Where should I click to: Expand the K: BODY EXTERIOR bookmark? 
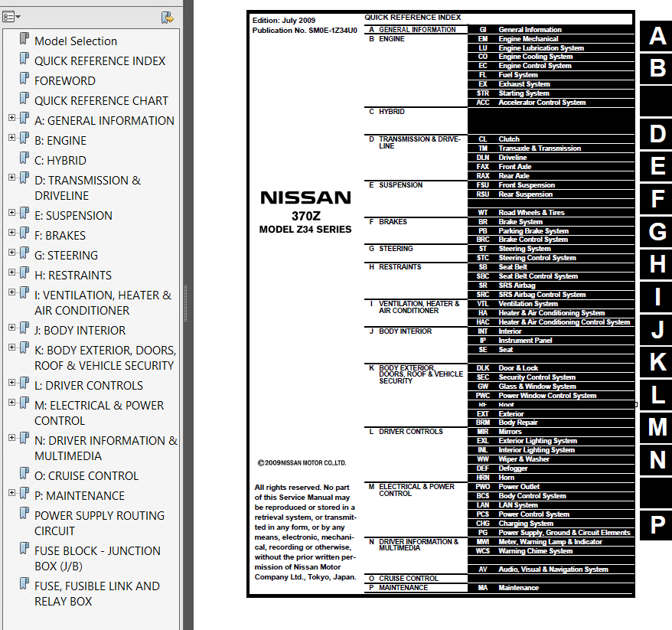tap(12, 348)
